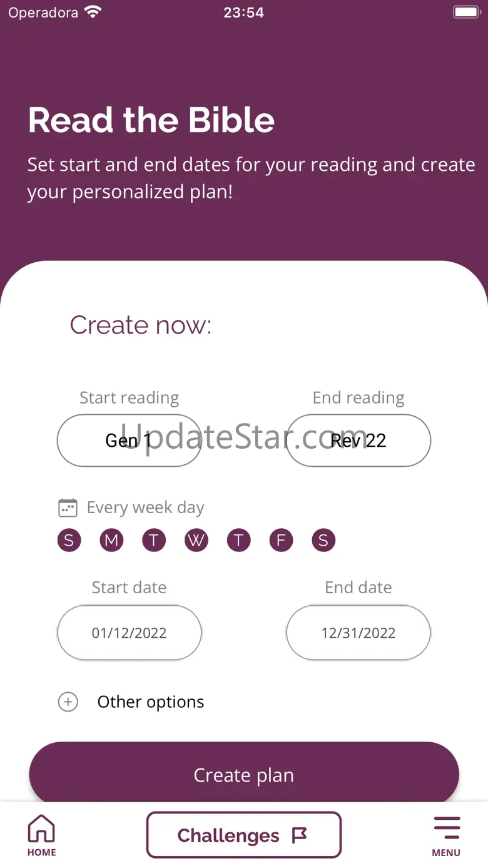Open the Start reading Gen 1 selector
Image resolution: width=488 pixels, height=868 pixels.
[129, 441]
